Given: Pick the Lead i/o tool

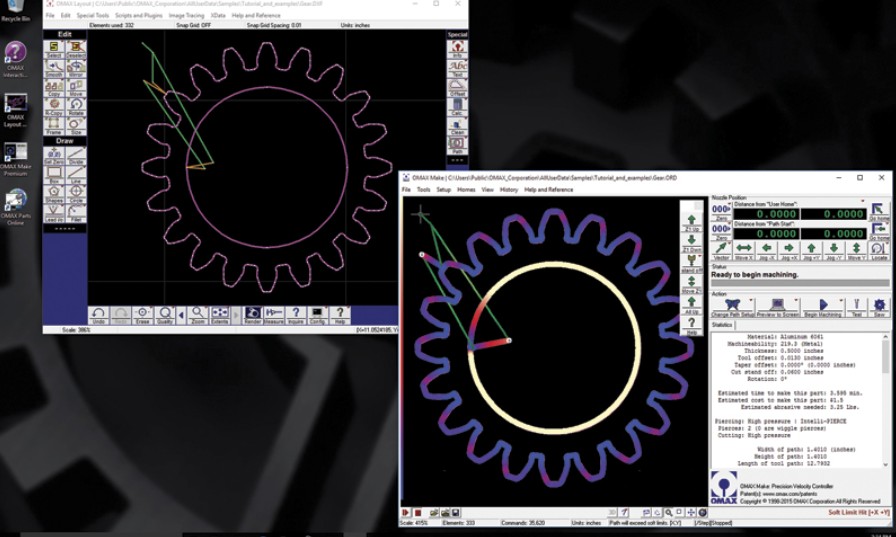Looking at the screenshot, I should pos(54,213).
